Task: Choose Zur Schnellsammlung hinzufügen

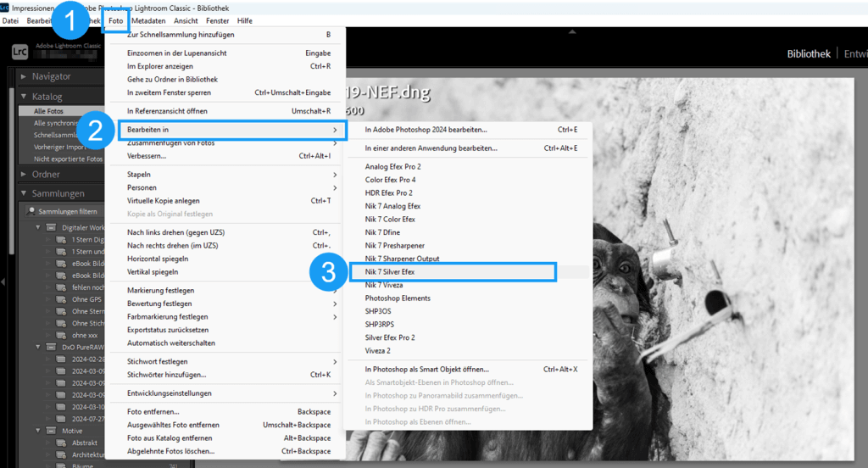Action: 225,35
